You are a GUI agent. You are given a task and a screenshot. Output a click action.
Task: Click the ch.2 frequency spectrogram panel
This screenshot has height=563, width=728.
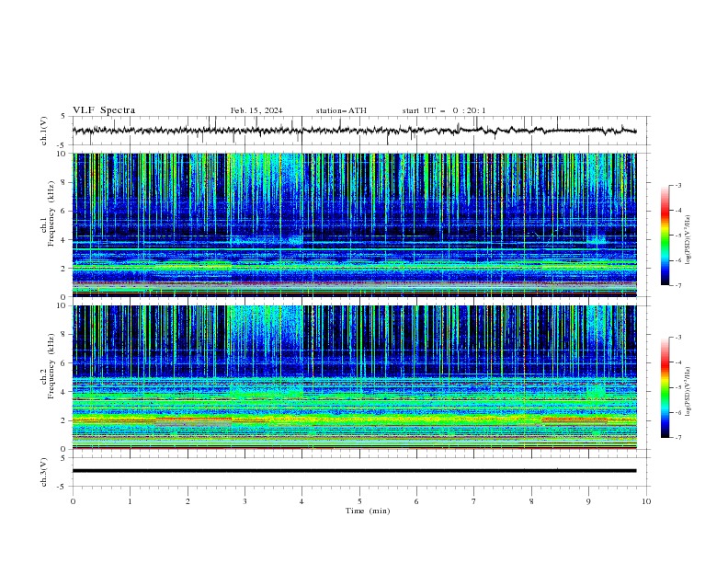tap(355, 377)
